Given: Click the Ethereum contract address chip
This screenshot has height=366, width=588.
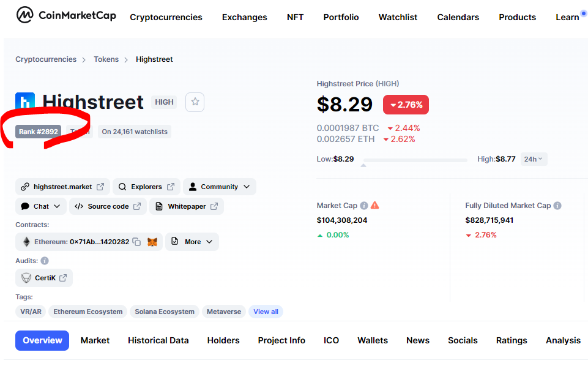Looking at the screenshot, I should (89, 242).
